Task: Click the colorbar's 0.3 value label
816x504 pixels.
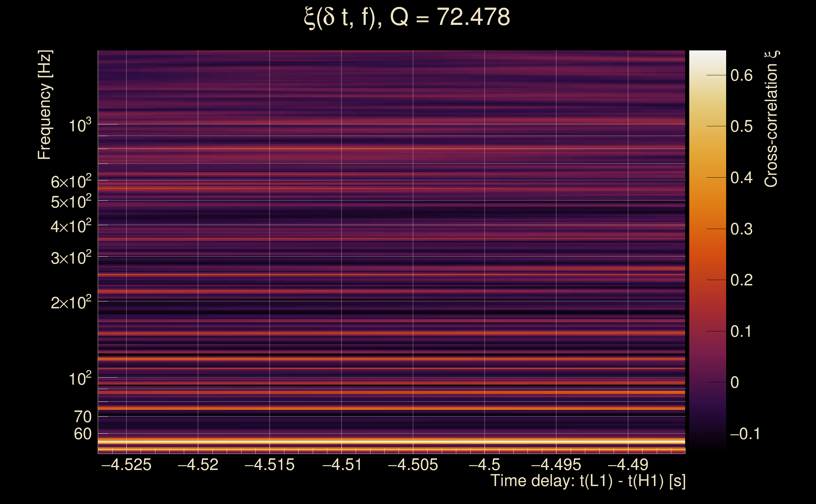Action: click(741, 229)
